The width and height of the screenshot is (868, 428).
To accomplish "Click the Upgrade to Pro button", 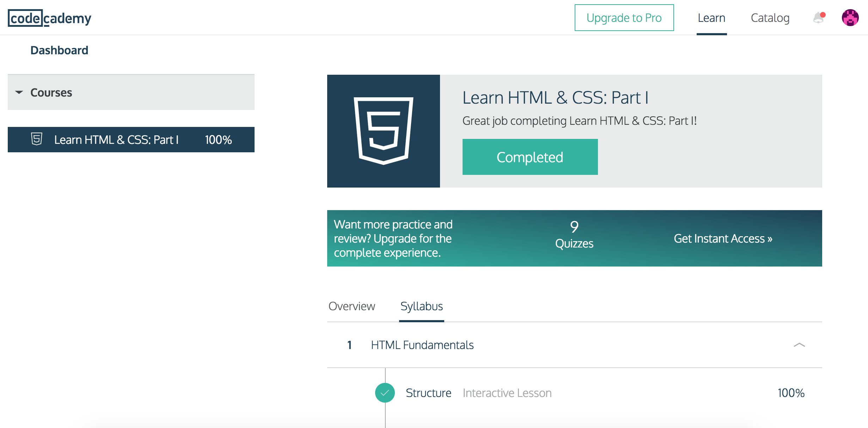I will [x=624, y=18].
